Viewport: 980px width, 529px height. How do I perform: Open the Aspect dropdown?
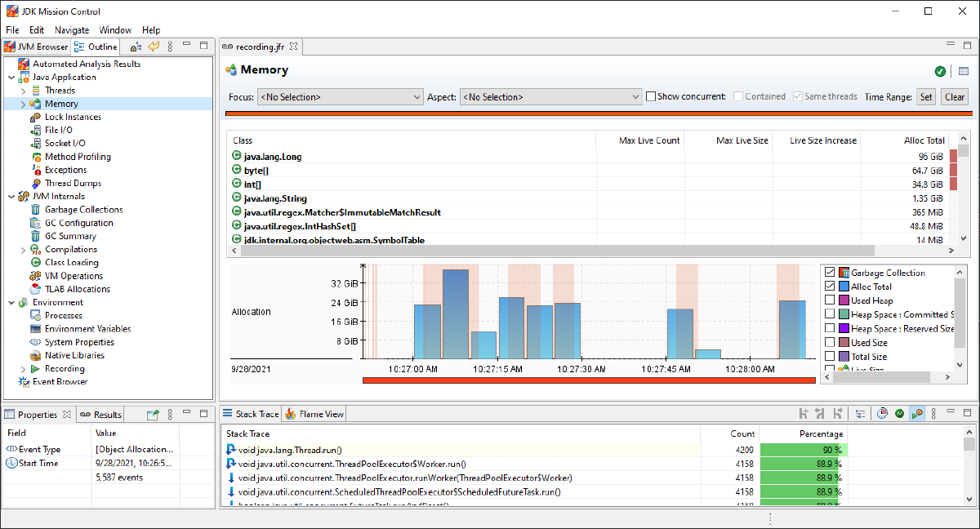(551, 97)
